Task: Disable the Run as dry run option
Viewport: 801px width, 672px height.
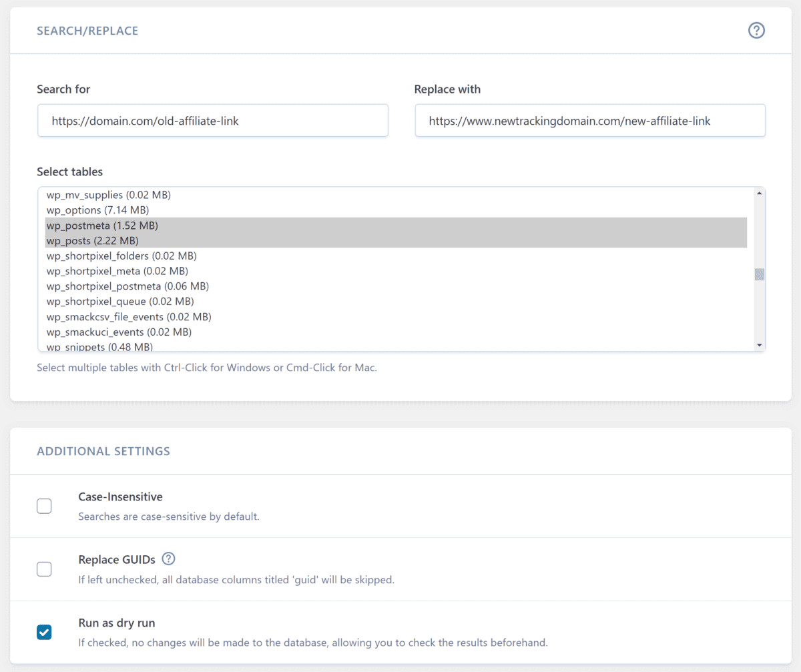Action: coord(44,632)
